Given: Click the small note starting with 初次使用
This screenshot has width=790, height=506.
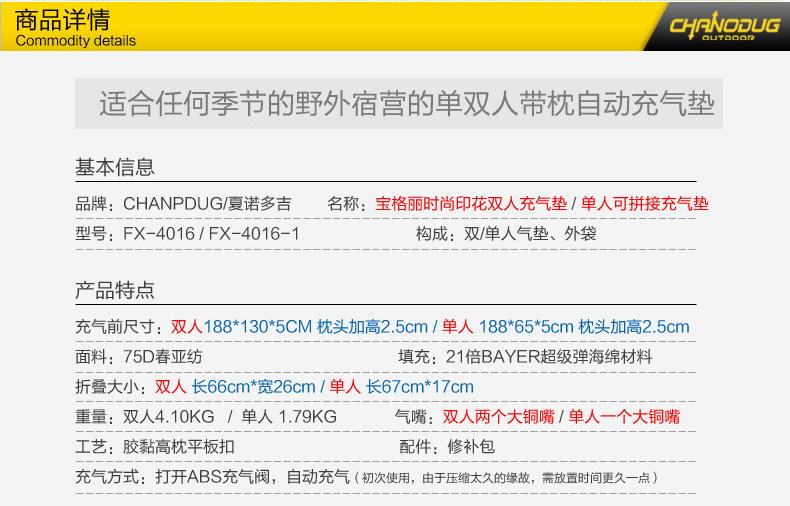Looking at the screenshot, I should pyautogui.click(x=506, y=478).
